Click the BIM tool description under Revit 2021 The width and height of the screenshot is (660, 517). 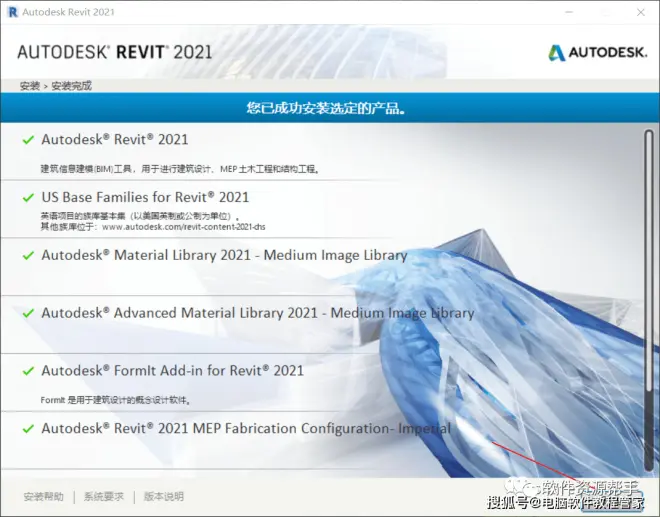tap(180, 169)
